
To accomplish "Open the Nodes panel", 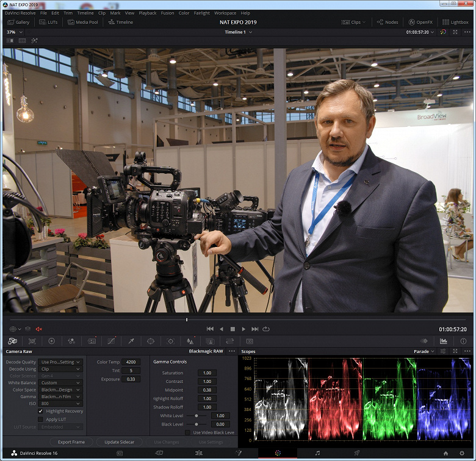I will [x=387, y=22].
